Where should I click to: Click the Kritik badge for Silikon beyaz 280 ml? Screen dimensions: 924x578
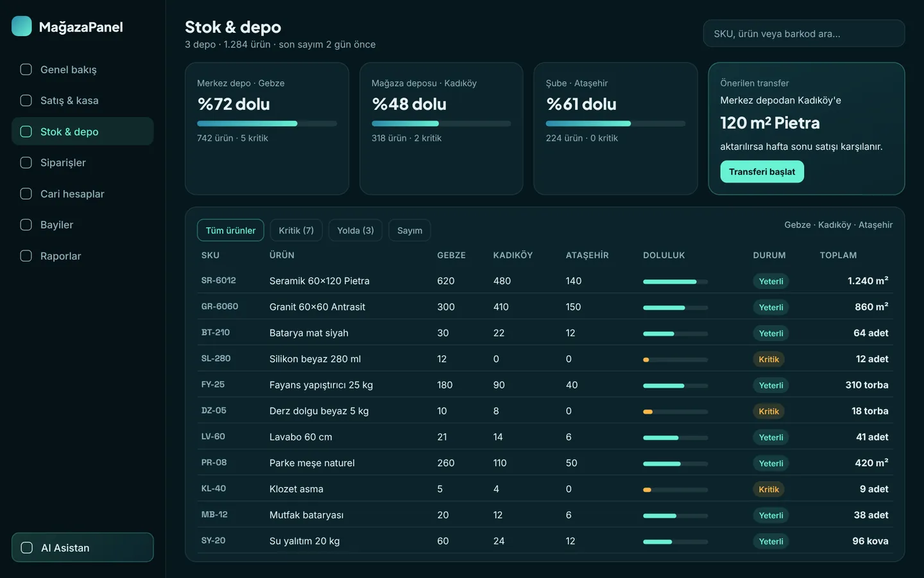[769, 359]
